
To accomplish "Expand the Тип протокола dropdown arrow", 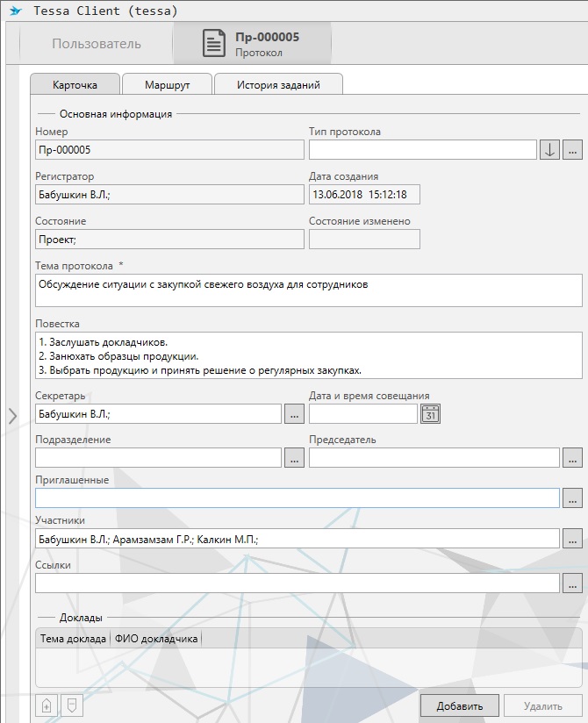I will [549, 150].
